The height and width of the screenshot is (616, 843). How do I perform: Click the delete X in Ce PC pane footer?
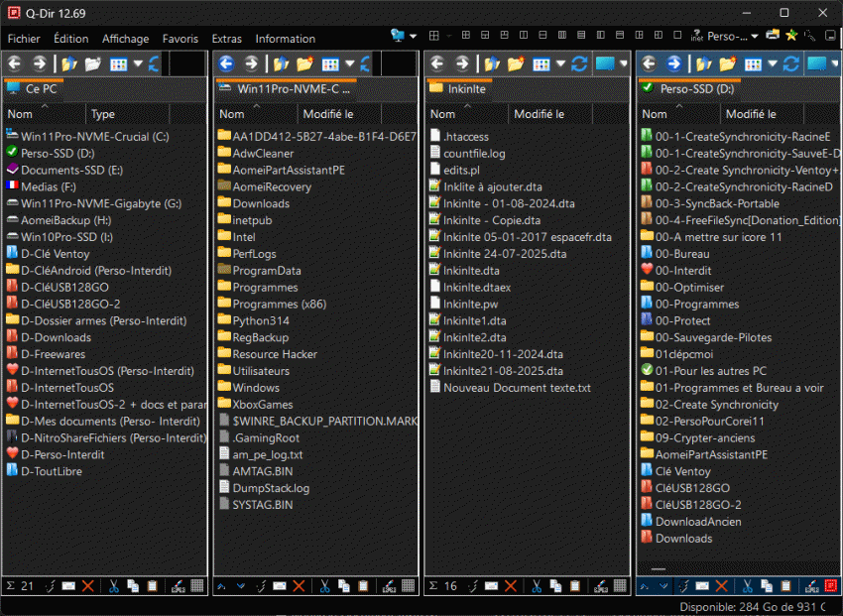point(88,586)
